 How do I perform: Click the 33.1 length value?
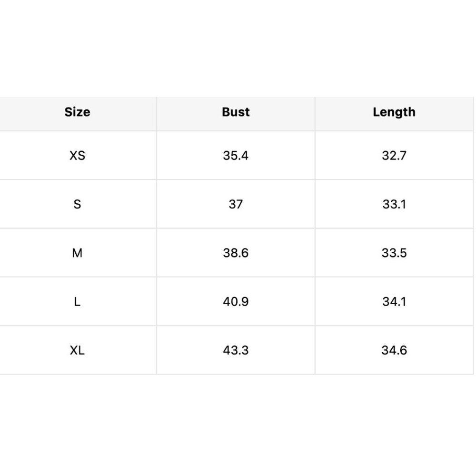click(394, 204)
